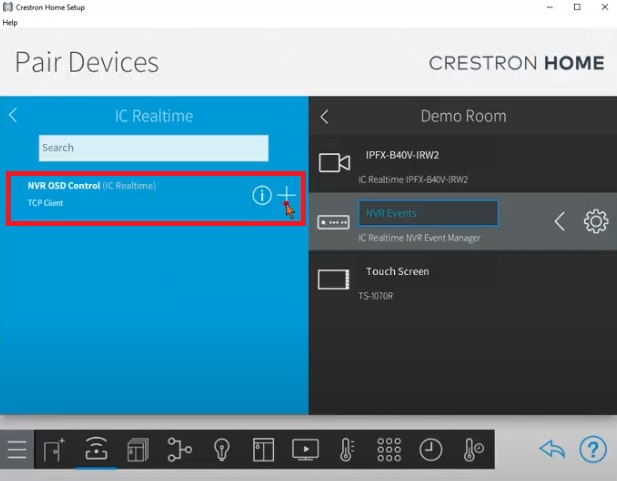Open the clock schedule icon
The width and height of the screenshot is (617, 481).
pyautogui.click(x=430, y=450)
